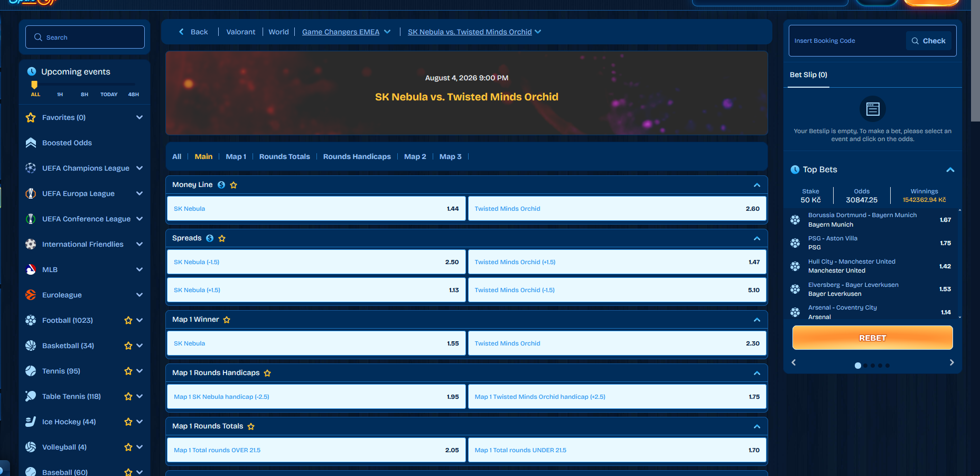Switch to the Map 2 tab
This screenshot has height=476, width=980.
415,156
